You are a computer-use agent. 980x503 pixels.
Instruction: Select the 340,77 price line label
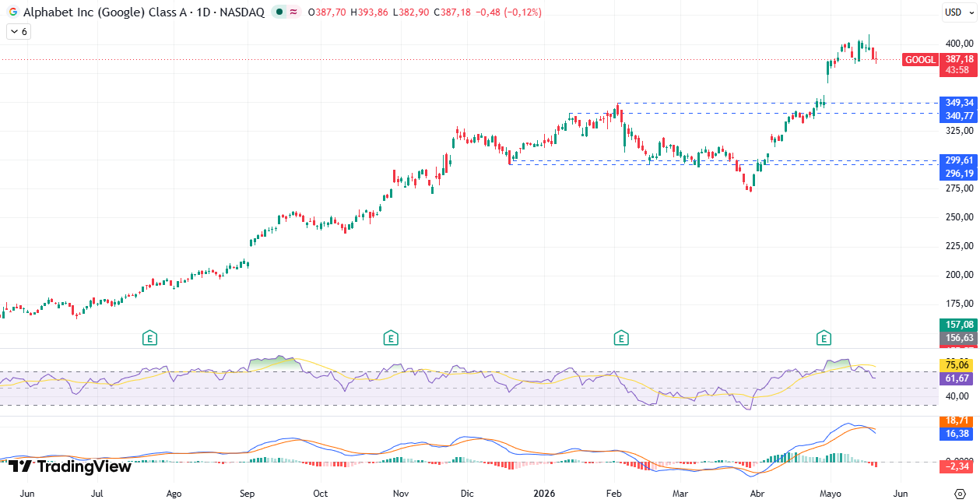click(959, 115)
